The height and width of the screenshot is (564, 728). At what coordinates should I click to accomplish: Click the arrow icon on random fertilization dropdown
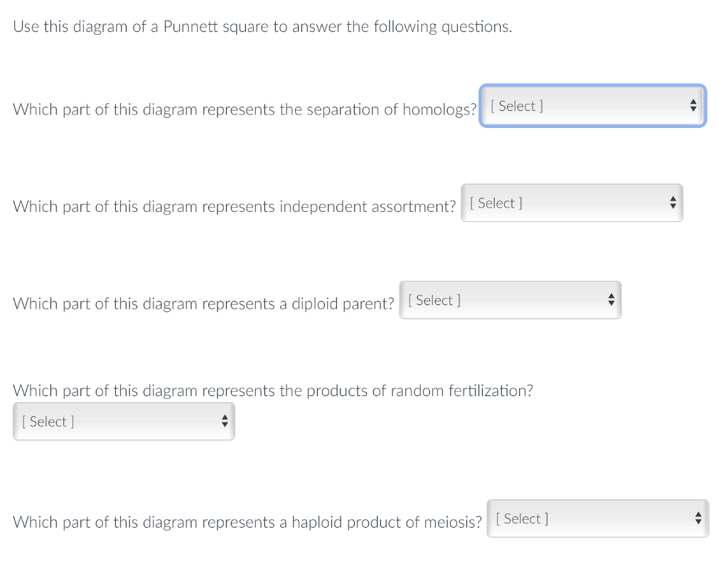coord(224,422)
